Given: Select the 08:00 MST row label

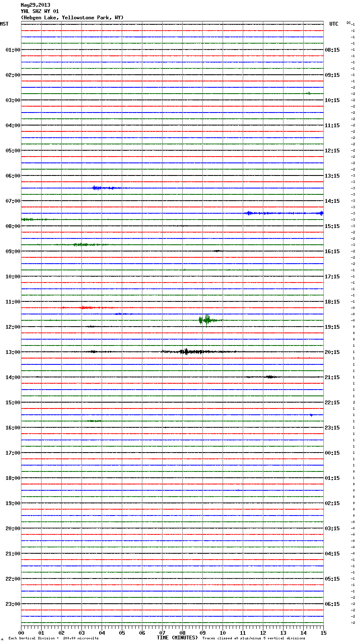Looking at the screenshot, I should (x=13, y=226).
